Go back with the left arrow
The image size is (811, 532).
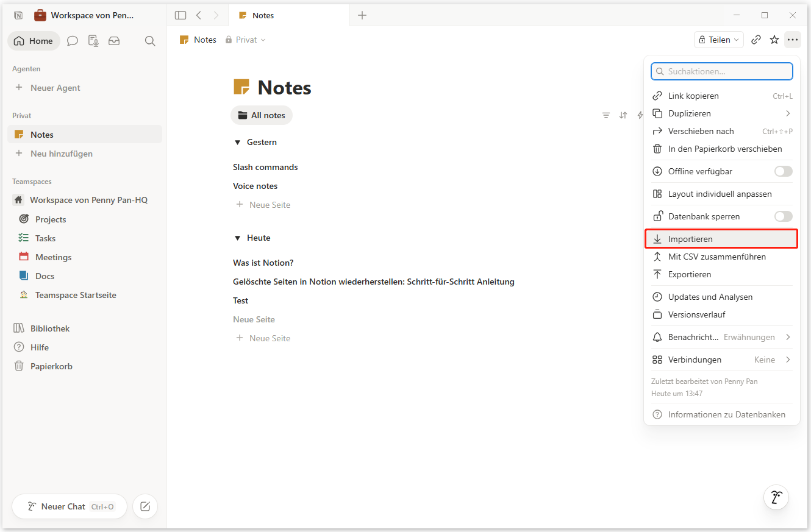(199, 15)
